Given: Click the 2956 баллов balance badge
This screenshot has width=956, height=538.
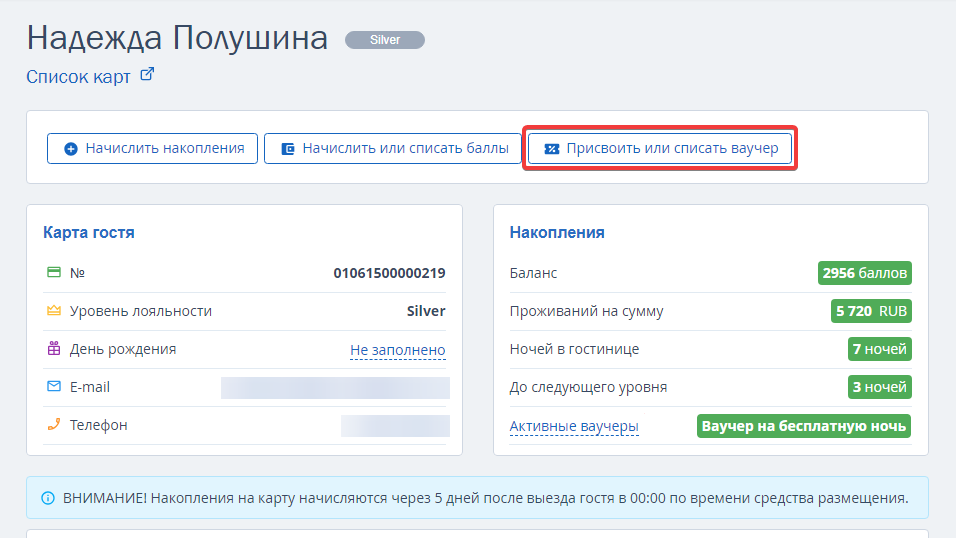Looking at the screenshot, I should 865,273.
